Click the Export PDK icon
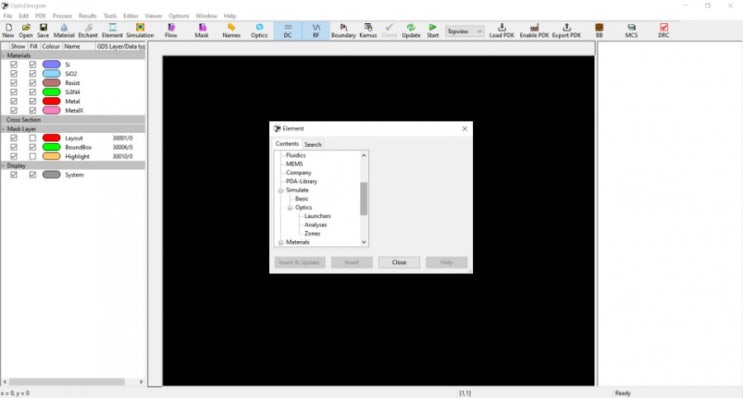The image size is (743, 398). click(x=566, y=30)
